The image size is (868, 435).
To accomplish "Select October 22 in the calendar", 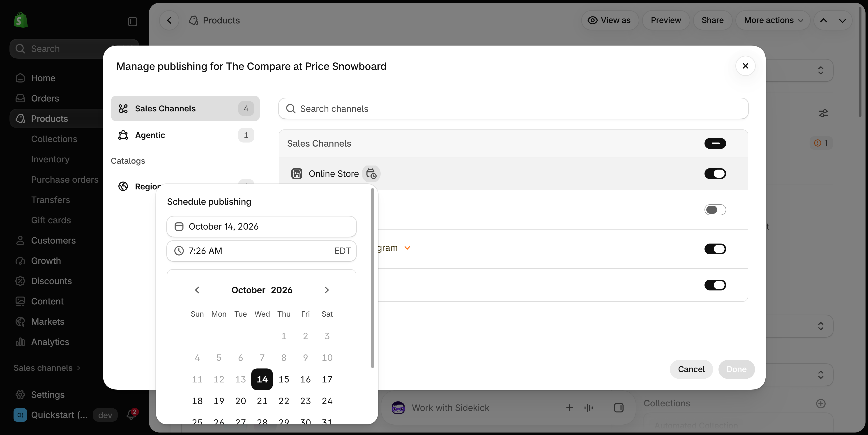I will point(284,401).
